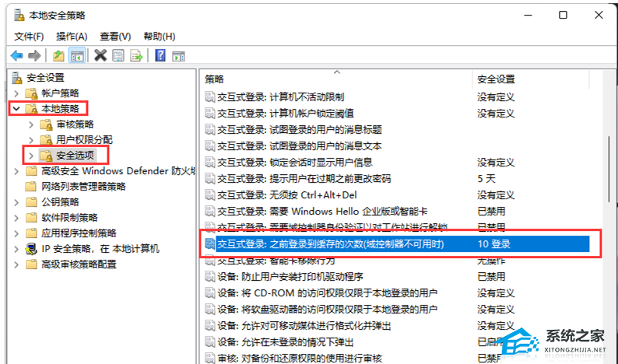Expand the 公钥策略 node
The width and height of the screenshot is (618, 364).
pos(16,202)
